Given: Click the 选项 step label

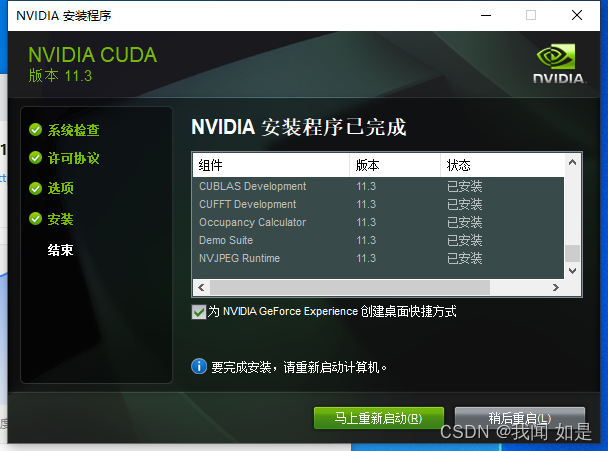Looking at the screenshot, I should [60, 188].
